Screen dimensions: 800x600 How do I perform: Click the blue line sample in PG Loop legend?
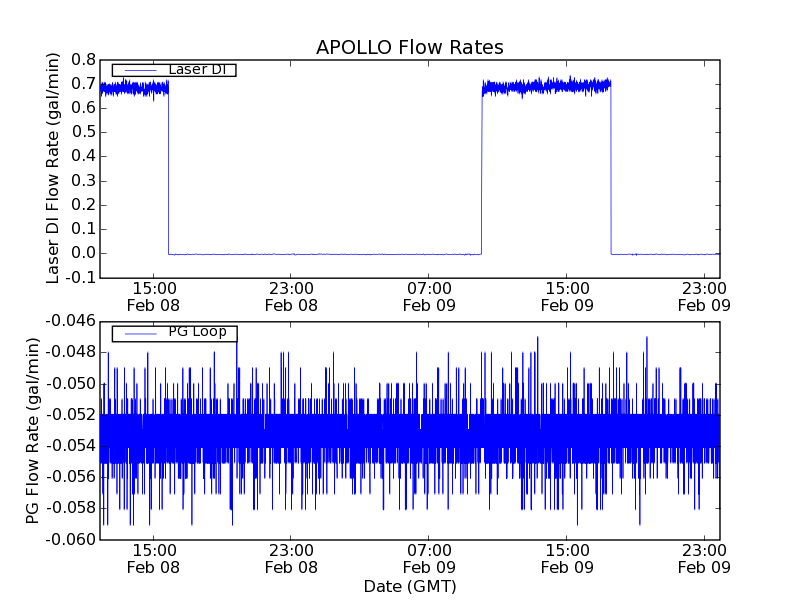[x=139, y=332]
